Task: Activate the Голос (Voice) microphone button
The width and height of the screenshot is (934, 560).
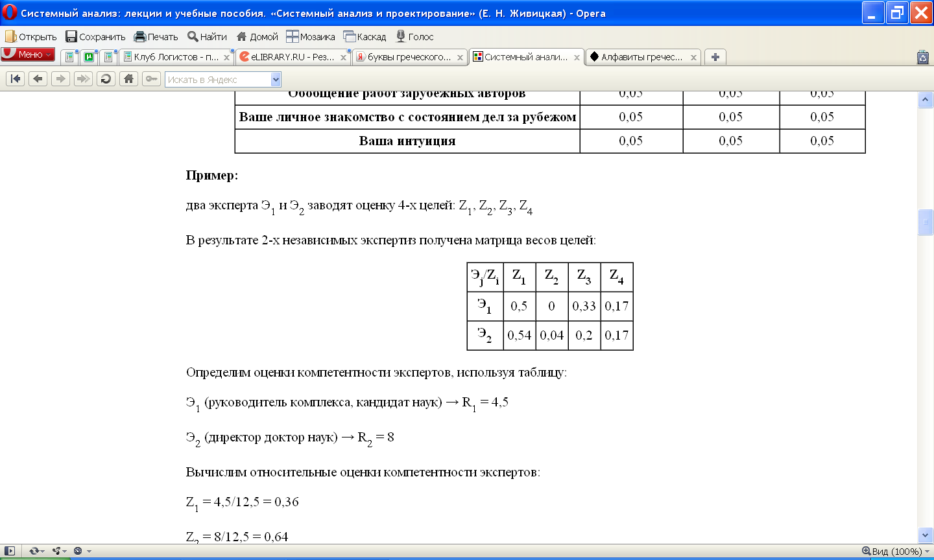Action: pyautogui.click(x=415, y=36)
